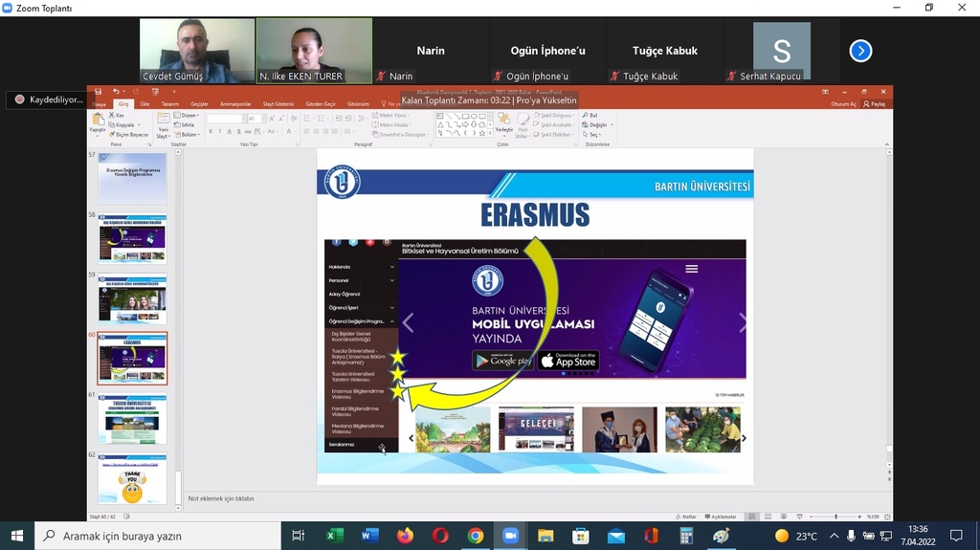Switch to slide sorter view icon
Image resolution: width=980 pixels, height=550 pixels.
[x=768, y=517]
